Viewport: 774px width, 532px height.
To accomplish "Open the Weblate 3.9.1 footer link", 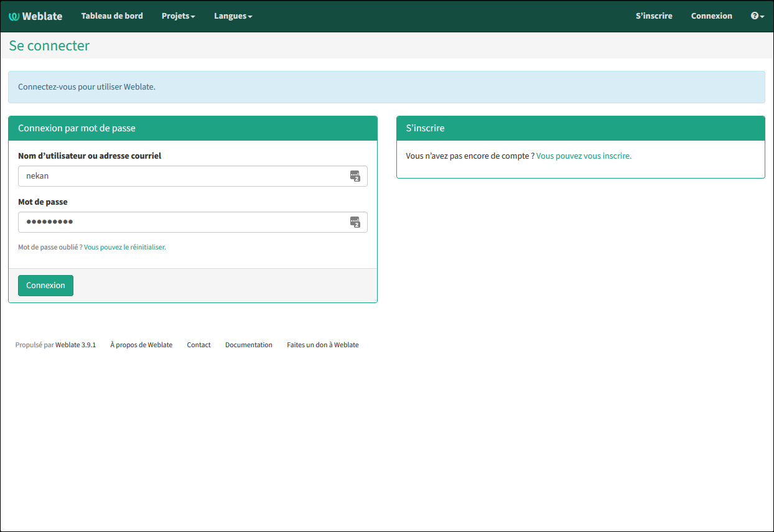I will pyautogui.click(x=75, y=345).
